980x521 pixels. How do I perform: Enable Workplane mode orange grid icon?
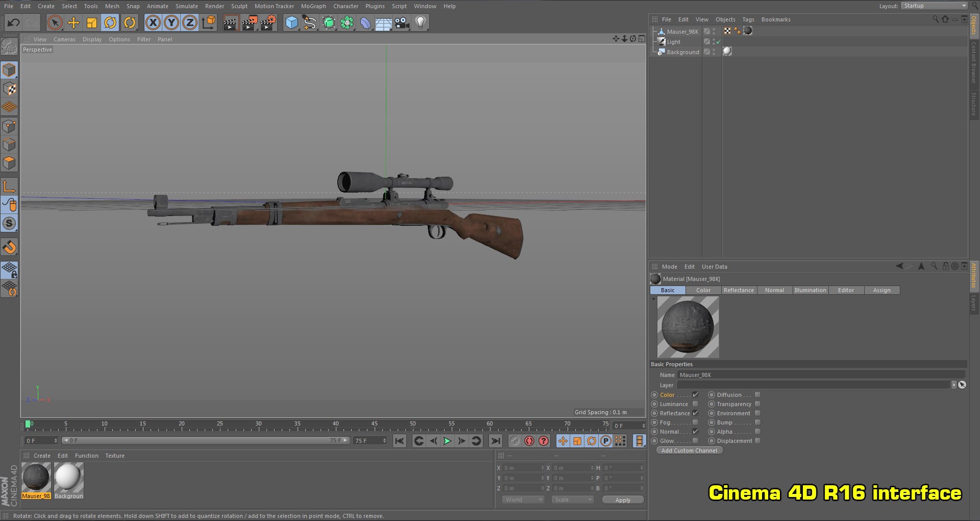pos(9,107)
